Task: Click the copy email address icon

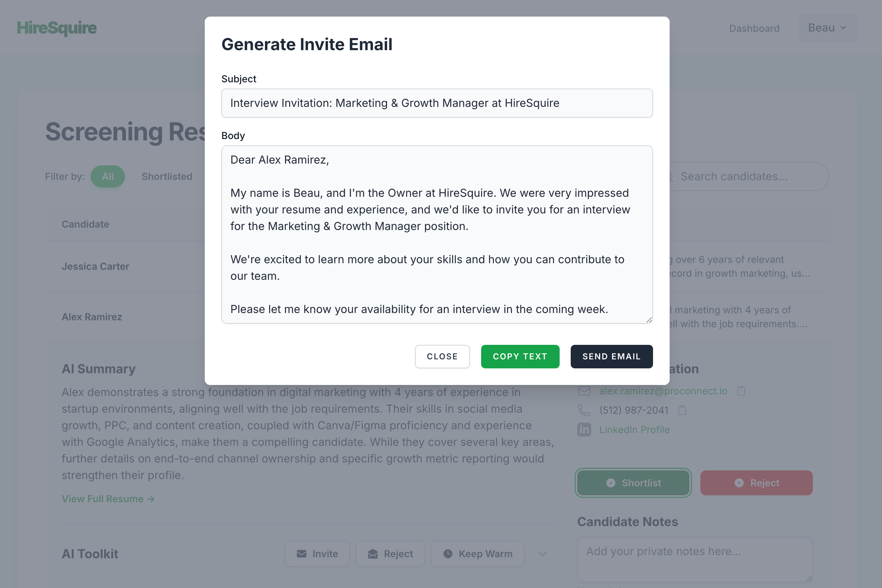Action: 741,391
